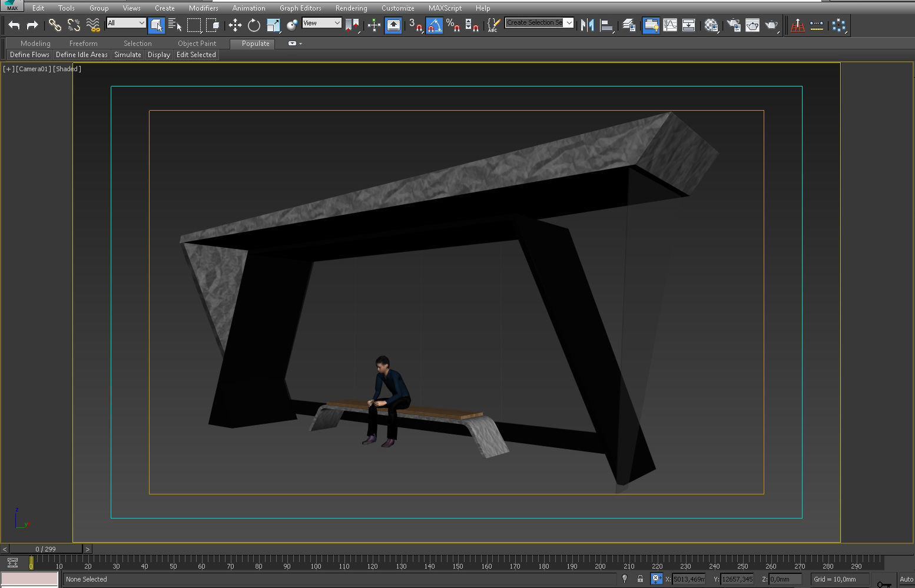Toggle Window/Crossing selection mode
The image size is (915, 588).
213,25
